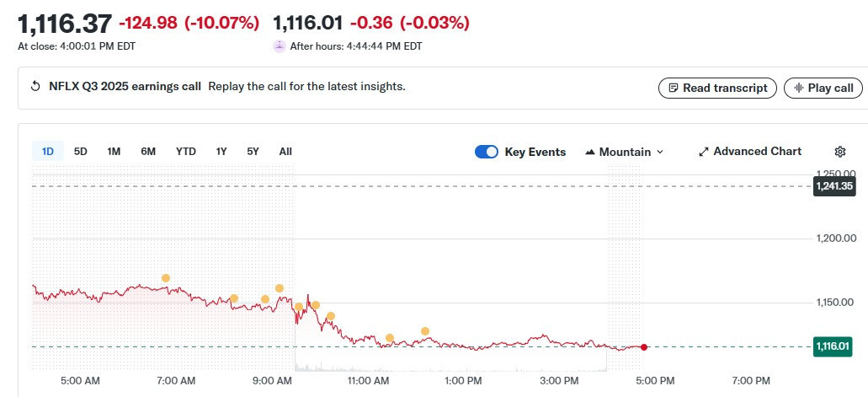Expand the Mountain chart type dropdown
This screenshot has height=397, width=868.
coord(631,152)
